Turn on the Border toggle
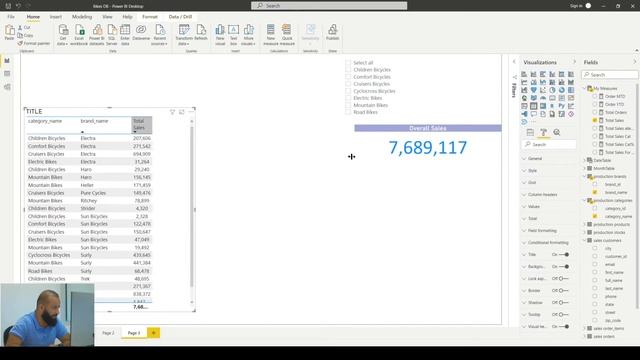Screen dimensions: 640x360 564,291
